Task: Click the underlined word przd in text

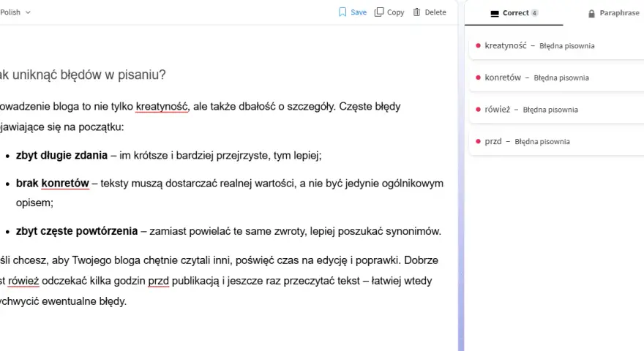Action: (x=159, y=281)
